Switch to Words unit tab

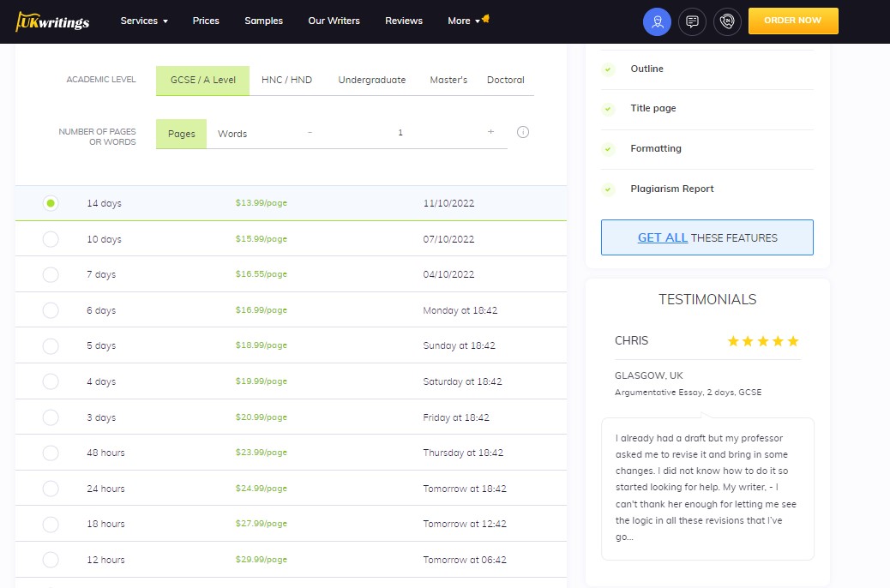click(232, 134)
